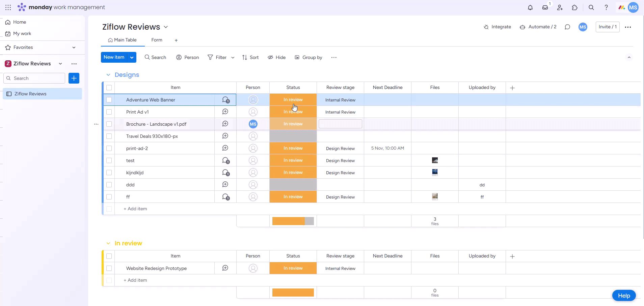Open the inbox tray icon

click(545, 7)
